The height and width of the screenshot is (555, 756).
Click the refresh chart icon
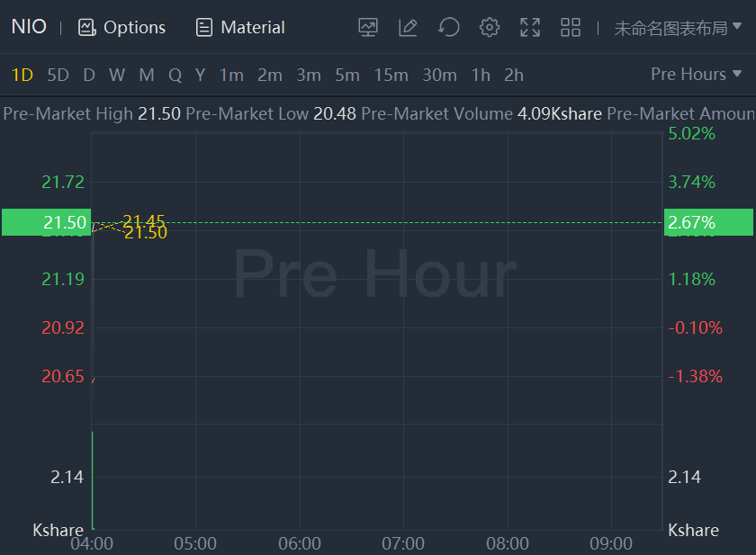click(448, 27)
